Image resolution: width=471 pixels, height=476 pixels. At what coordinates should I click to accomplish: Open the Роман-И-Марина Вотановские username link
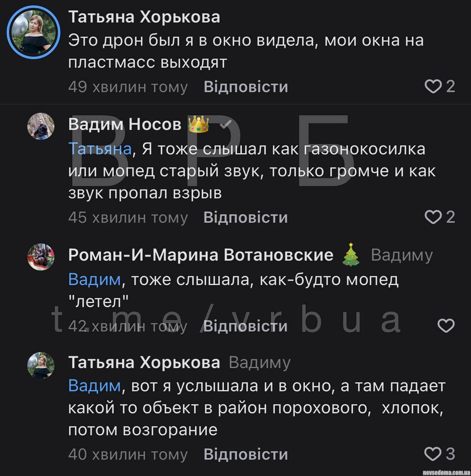click(200, 255)
